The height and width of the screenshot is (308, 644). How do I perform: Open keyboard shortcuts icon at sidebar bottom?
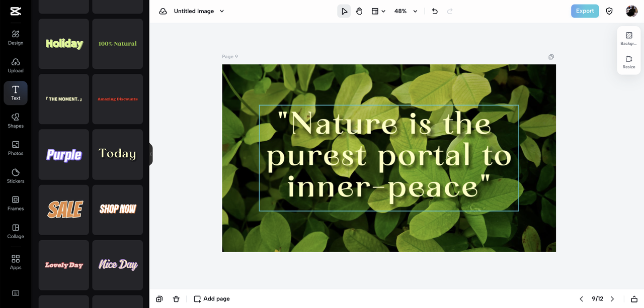[x=16, y=293]
